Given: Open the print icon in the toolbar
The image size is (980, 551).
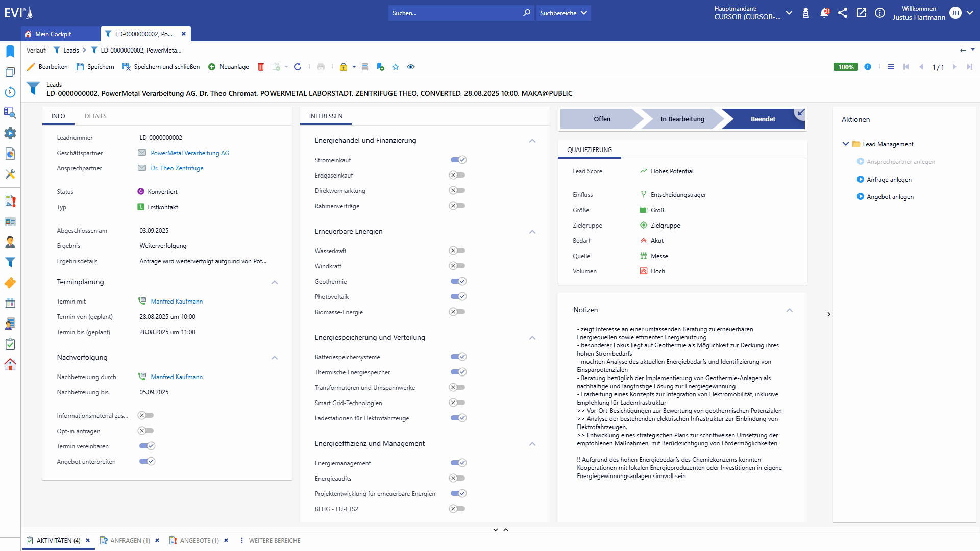Looking at the screenshot, I should click(x=321, y=67).
